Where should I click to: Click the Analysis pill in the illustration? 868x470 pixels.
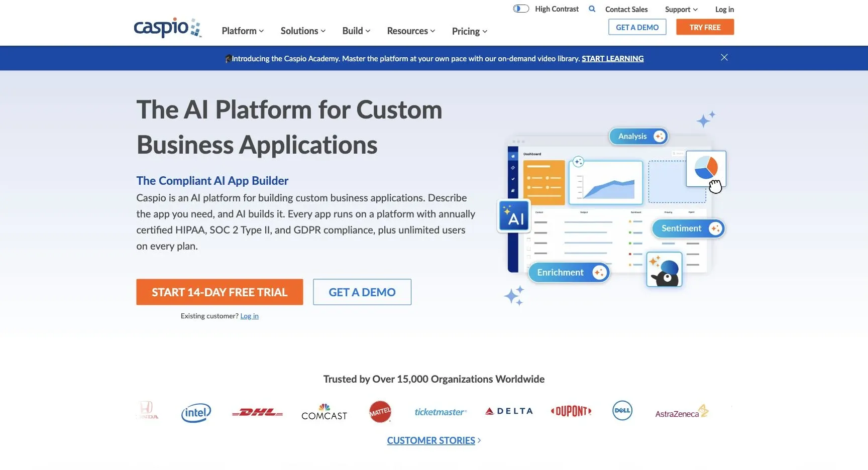[638, 136]
